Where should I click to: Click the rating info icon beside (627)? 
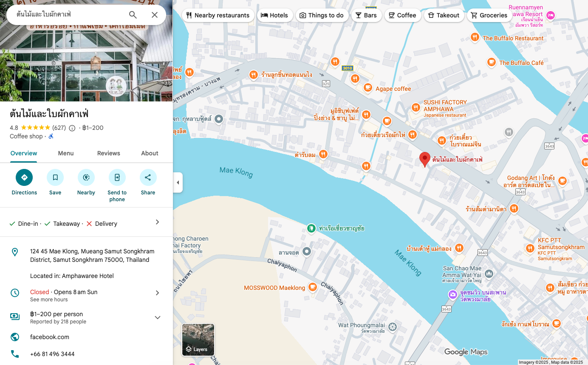point(72,128)
